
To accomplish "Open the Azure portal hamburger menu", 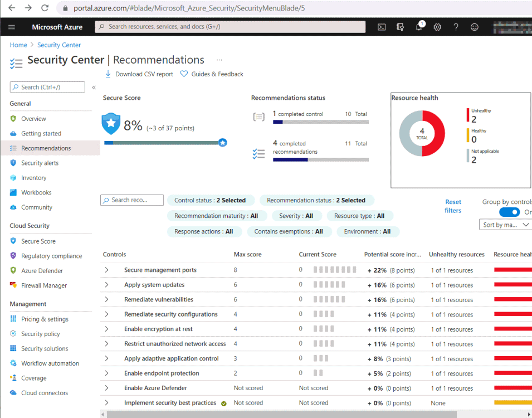I will [12, 27].
